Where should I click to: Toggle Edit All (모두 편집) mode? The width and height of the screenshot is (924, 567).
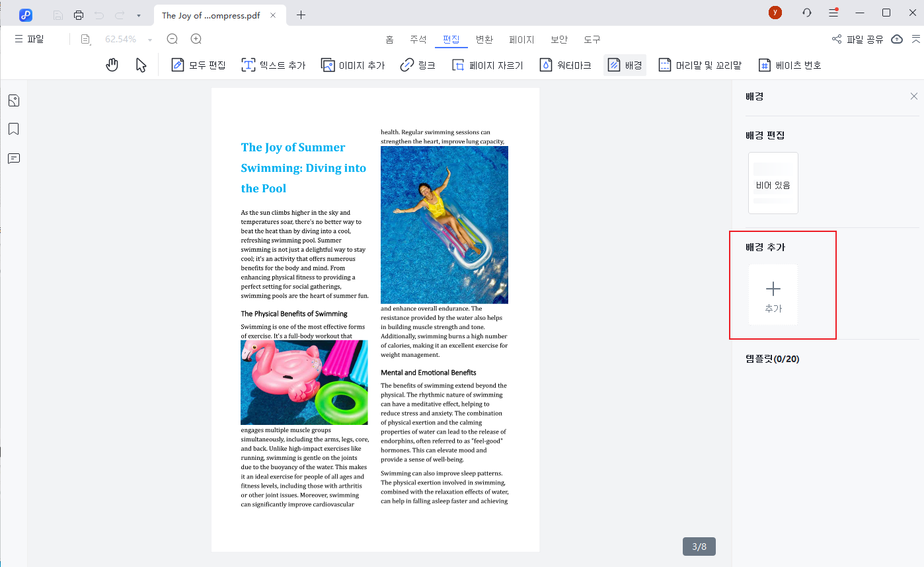[x=198, y=65]
